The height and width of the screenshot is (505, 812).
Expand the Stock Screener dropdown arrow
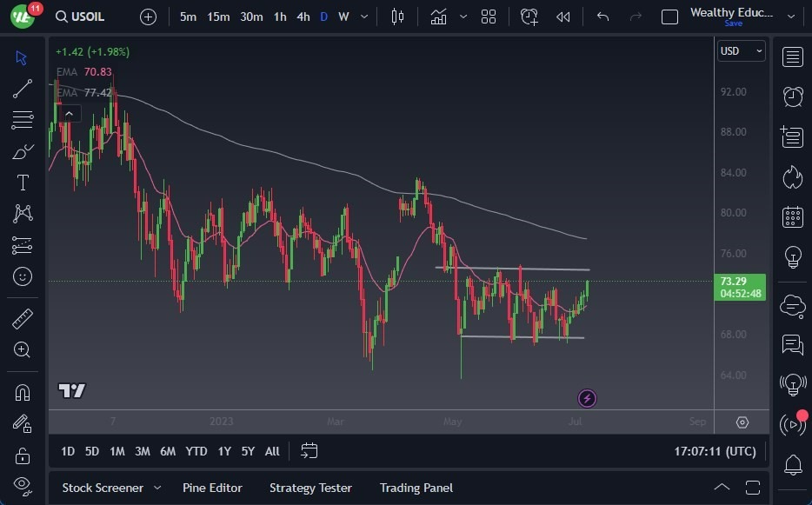[157, 488]
